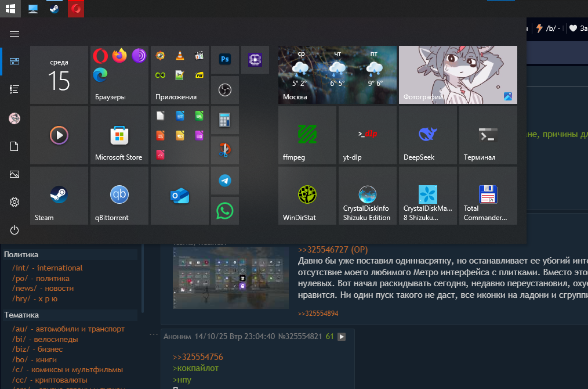Launch OBS Studio tile
The height and width of the screenshot is (389, 588).
(225, 90)
